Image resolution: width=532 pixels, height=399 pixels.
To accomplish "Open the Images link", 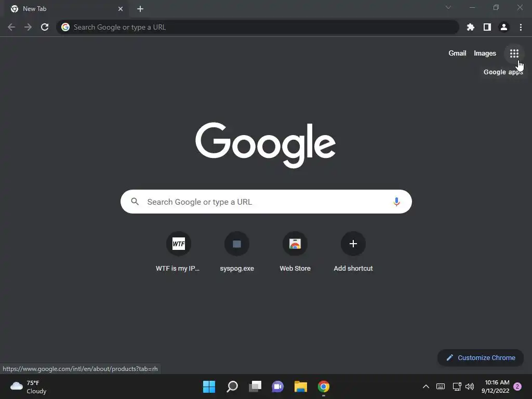I will click(485, 54).
